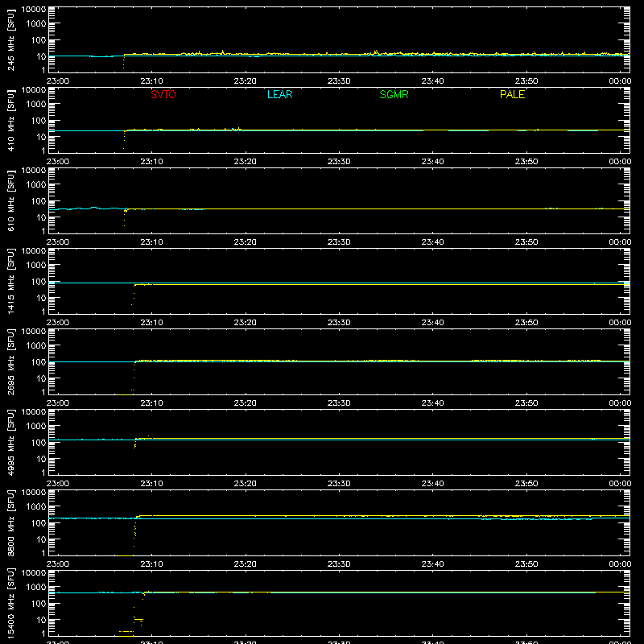Screen dimensions: 644x644
Task: Click 23:40 tick label under 410 MHz plot
Action: click(x=432, y=162)
